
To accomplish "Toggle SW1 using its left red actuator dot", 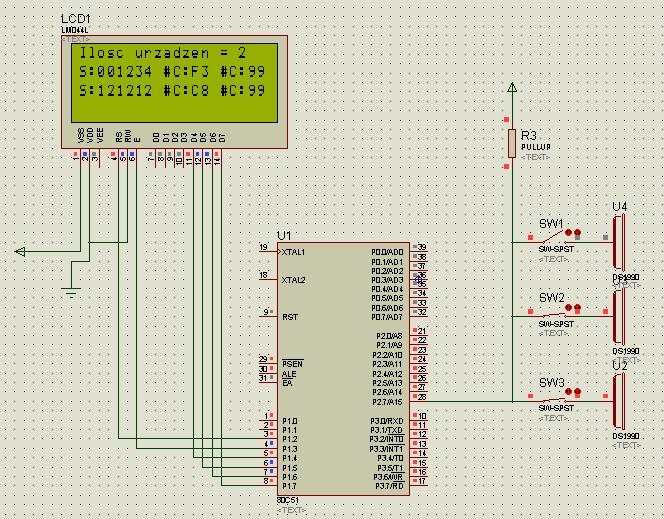I will [x=568, y=232].
